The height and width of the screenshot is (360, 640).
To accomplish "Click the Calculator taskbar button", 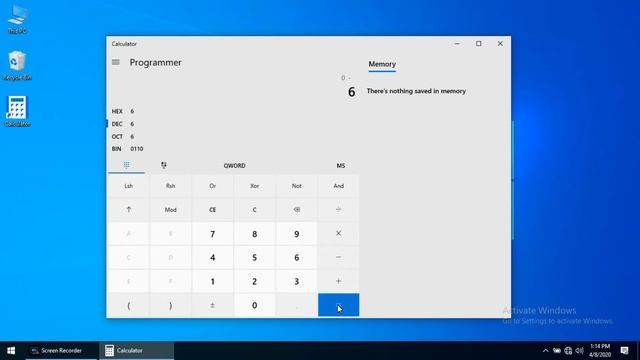I will 136,351.
